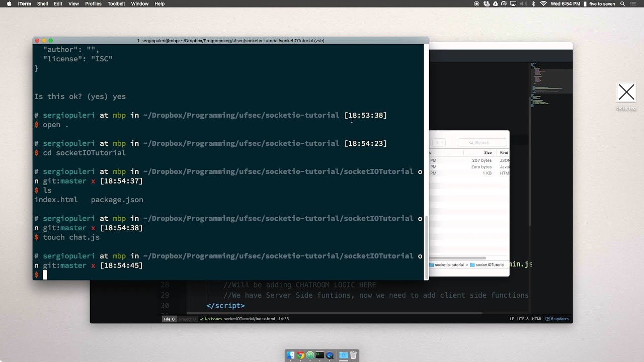This screenshot has height=362, width=644.
Task: Open the AirPlay display menu icon
Action: [513, 4]
